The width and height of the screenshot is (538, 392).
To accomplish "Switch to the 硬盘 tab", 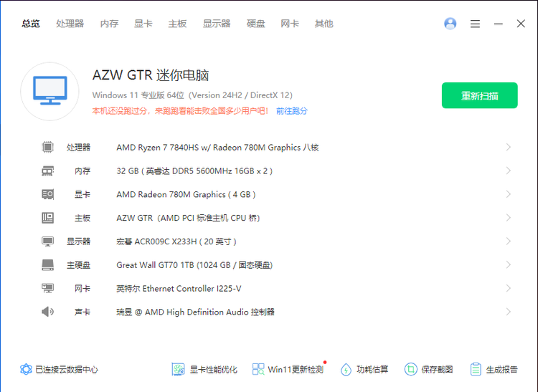I will click(255, 24).
